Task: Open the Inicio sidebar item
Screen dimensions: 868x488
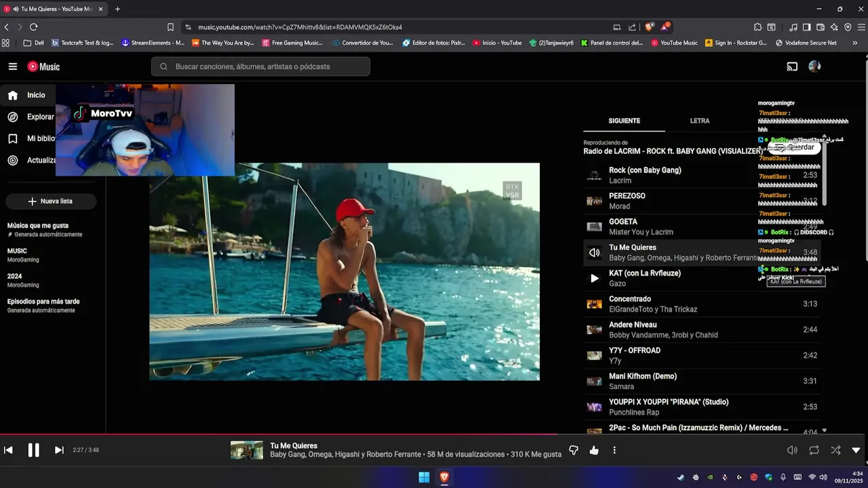Action: [27, 96]
